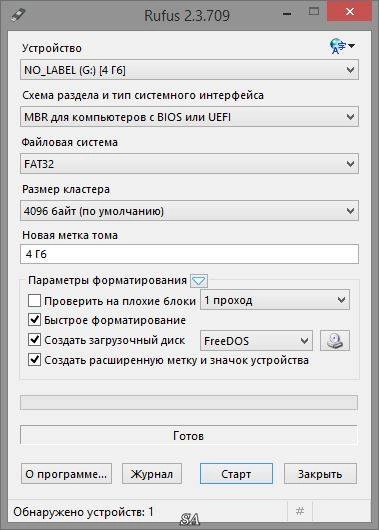This screenshot has width=379, height=530.
Task: Click the disk image selection icon button
Action: point(335,341)
